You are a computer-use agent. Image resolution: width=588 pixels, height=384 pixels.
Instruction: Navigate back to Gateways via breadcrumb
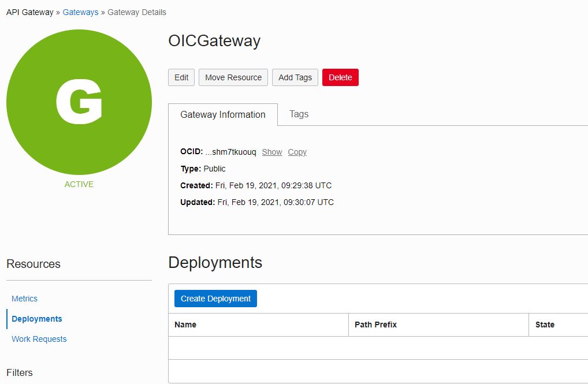pos(80,12)
